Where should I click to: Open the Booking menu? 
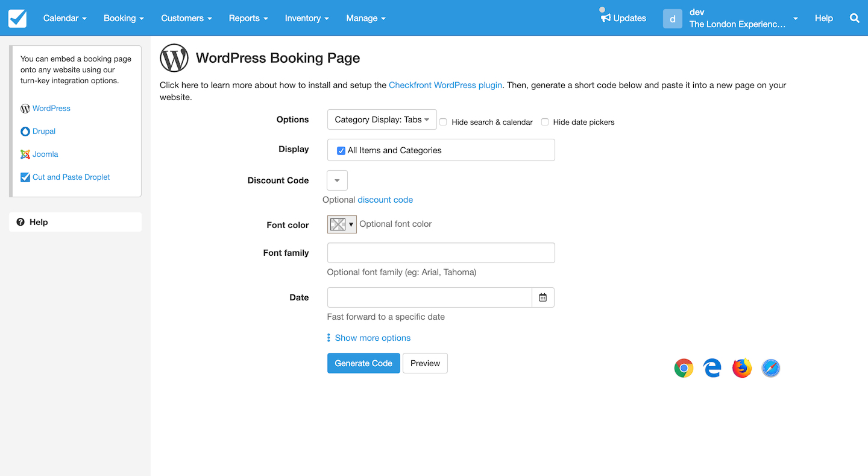click(124, 18)
